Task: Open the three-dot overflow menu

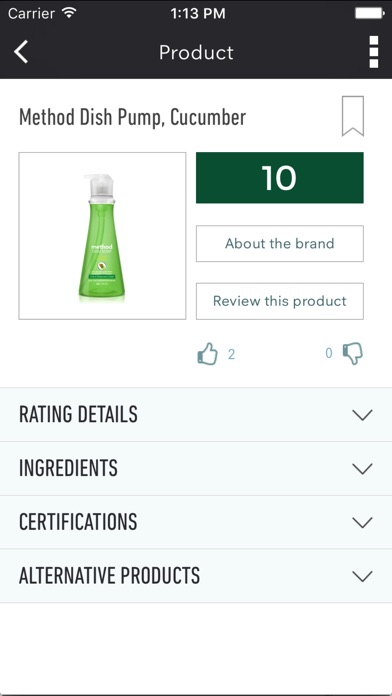Action: click(374, 52)
